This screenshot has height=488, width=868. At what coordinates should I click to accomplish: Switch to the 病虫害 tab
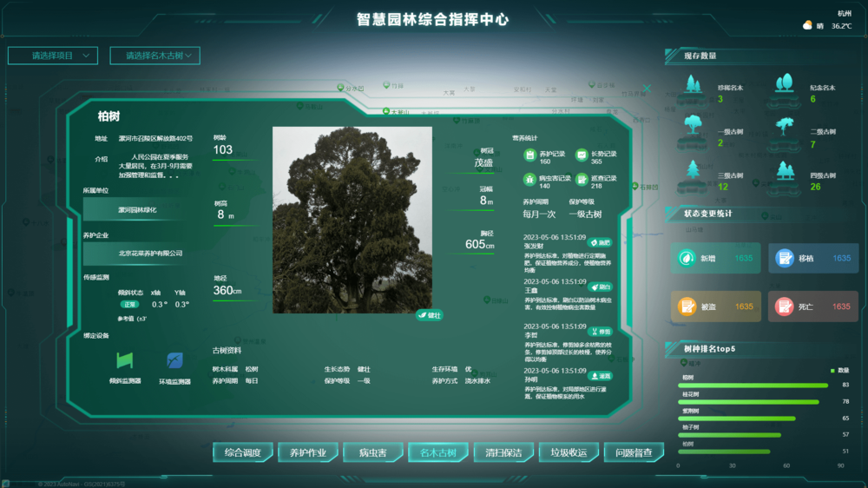pos(373,452)
